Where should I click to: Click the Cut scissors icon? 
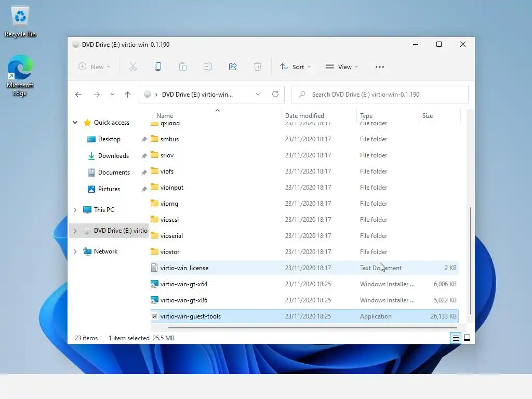click(132, 67)
